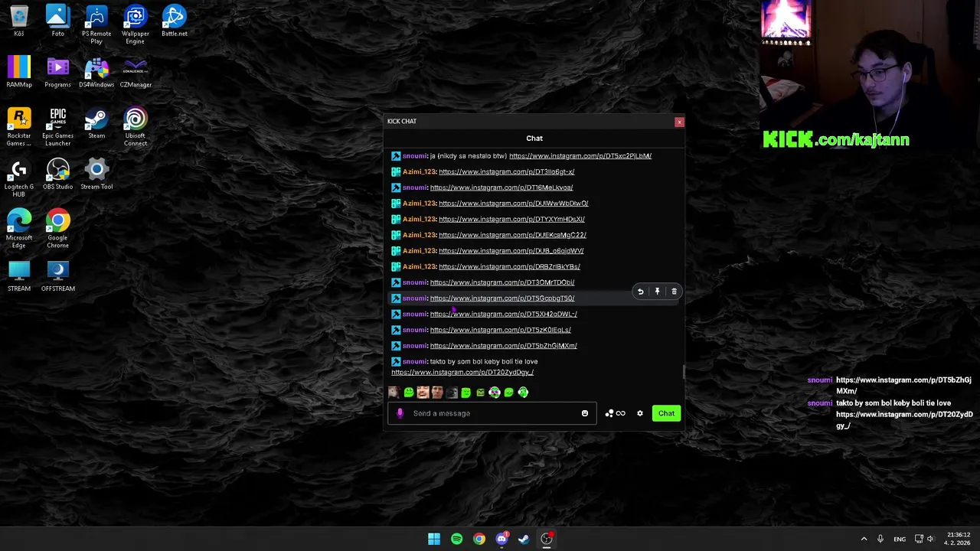Pin the hovered chat message
This screenshot has width=980, height=551.
657,292
